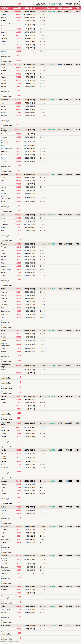Click the Lazio region row

pos(3,215)
